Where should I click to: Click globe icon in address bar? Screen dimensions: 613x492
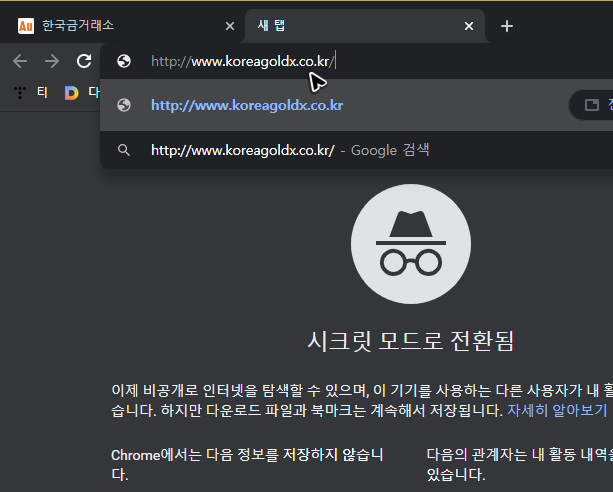[x=124, y=61]
